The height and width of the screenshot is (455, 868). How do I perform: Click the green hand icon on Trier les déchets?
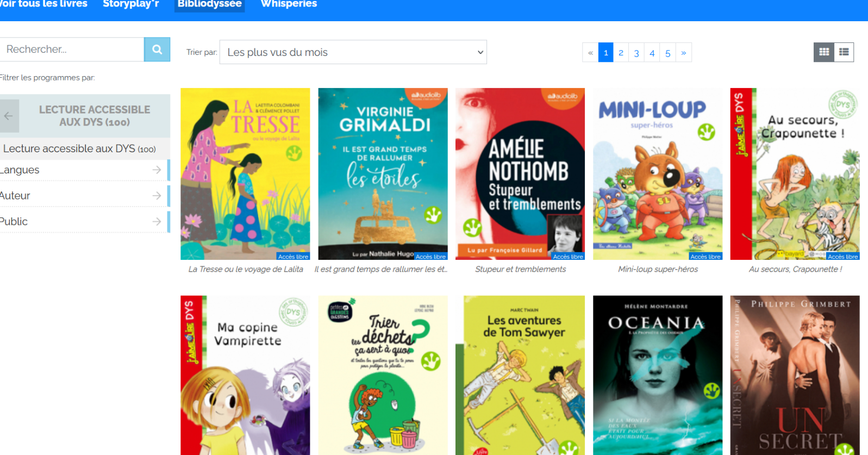pos(431,361)
